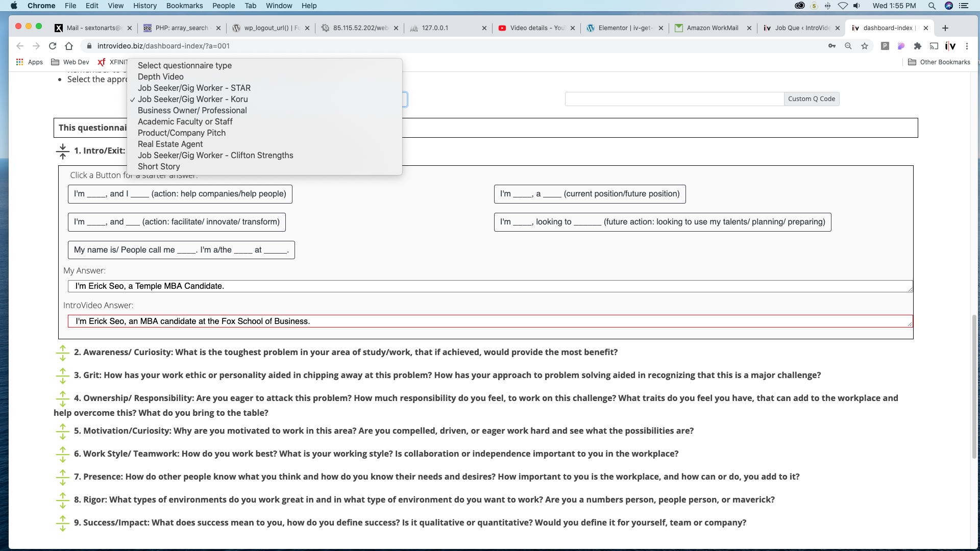Screen dimensions: 980x551
Task: Switch to the Mail - sextonarts tab
Action: [x=94, y=28]
